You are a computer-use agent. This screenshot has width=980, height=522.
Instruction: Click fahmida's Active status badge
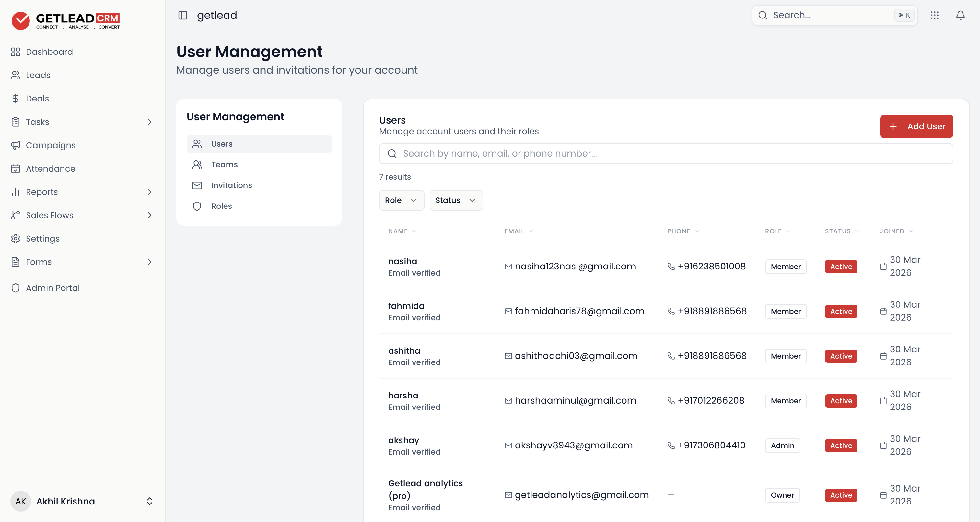tap(841, 312)
